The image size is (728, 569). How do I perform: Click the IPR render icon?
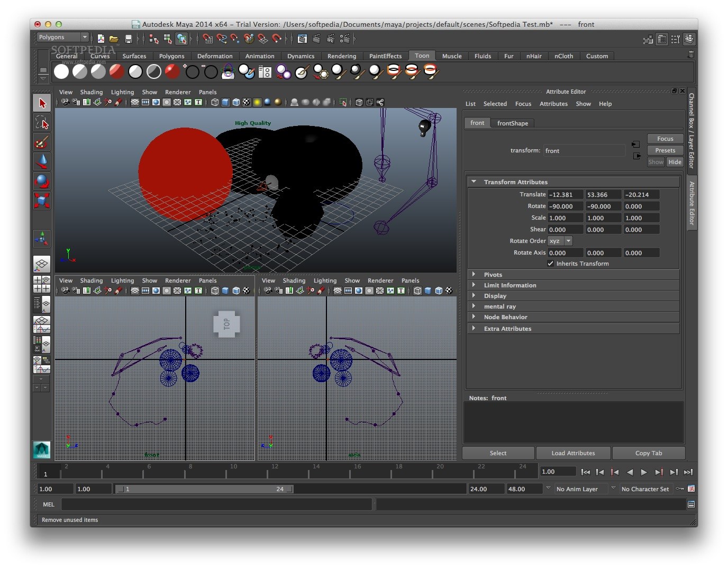tap(331, 39)
